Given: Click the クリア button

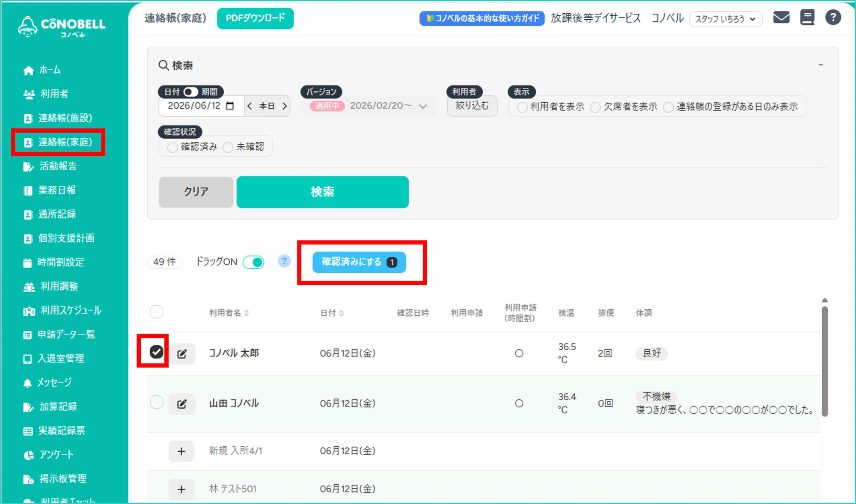Looking at the screenshot, I should pyautogui.click(x=196, y=192).
